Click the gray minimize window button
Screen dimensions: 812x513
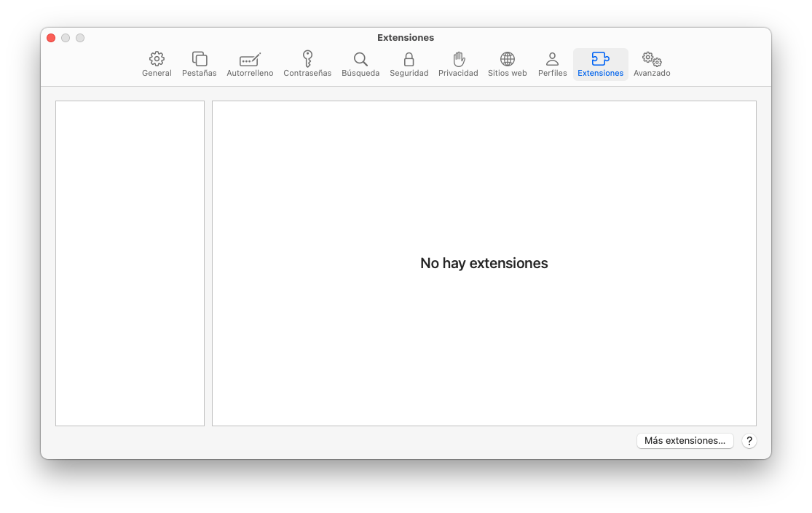click(66, 38)
